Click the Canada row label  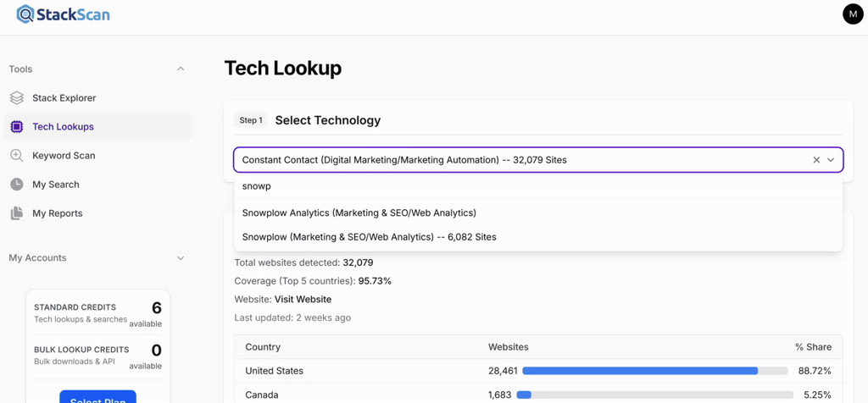[x=262, y=395]
